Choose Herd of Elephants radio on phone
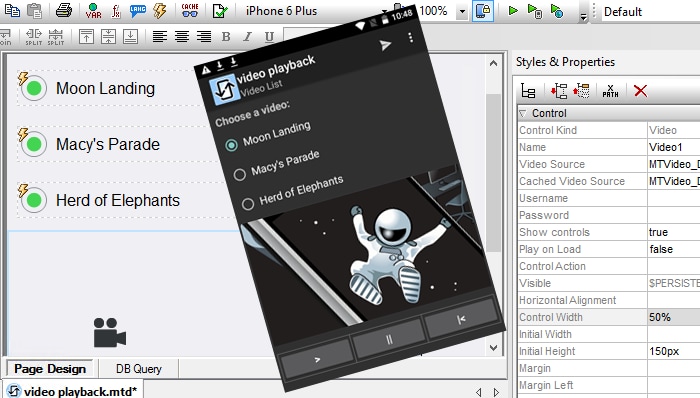The image size is (700, 398). point(248,204)
